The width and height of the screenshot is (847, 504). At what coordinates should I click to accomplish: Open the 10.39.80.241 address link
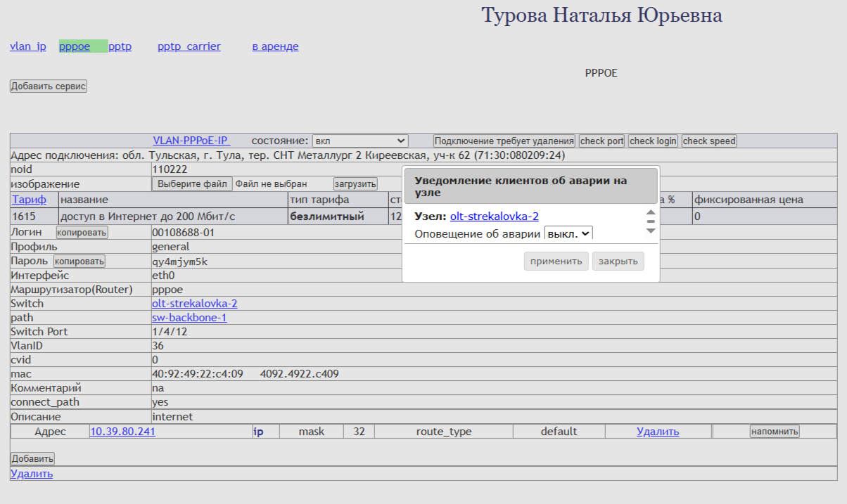click(x=122, y=432)
